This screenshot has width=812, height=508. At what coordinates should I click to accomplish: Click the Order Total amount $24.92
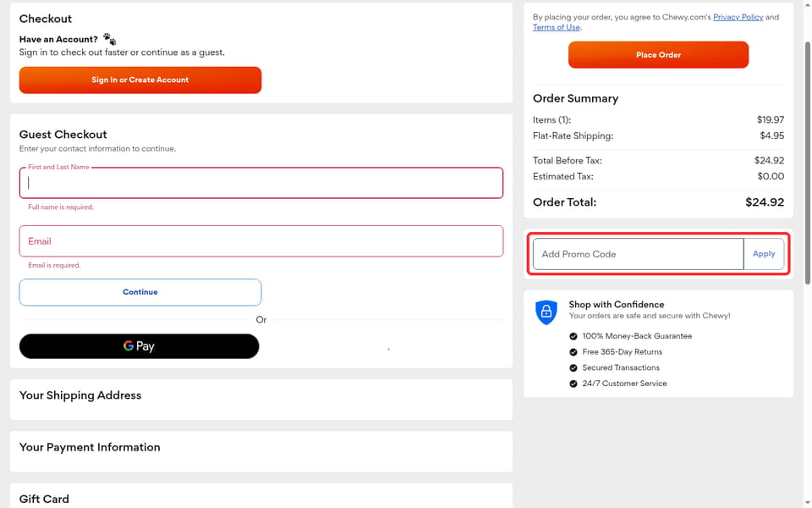pyautogui.click(x=765, y=202)
